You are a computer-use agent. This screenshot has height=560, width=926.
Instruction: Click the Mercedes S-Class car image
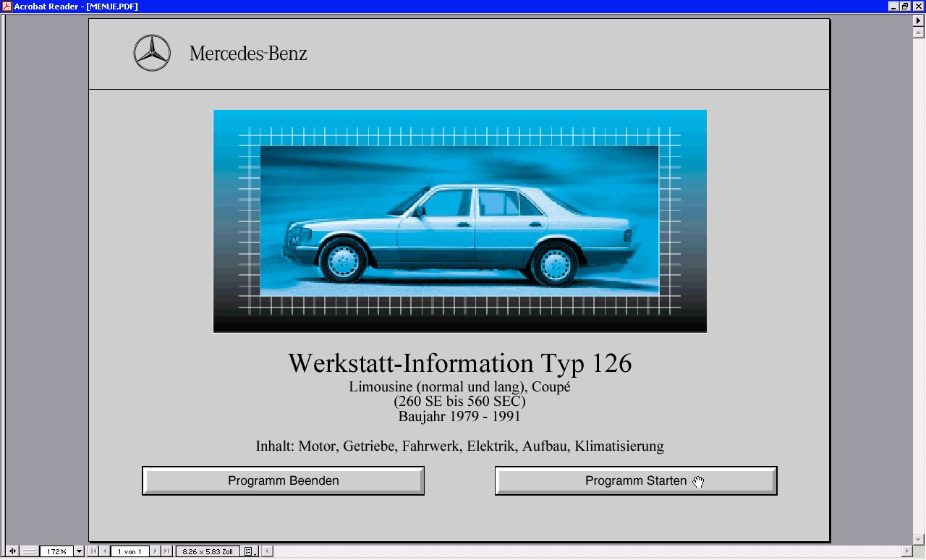point(460,221)
